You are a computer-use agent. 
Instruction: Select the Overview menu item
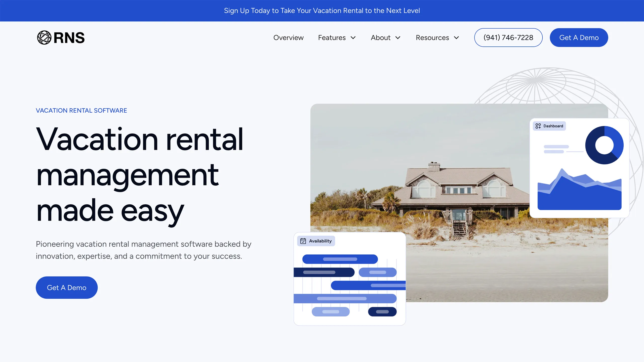pos(288,37)
